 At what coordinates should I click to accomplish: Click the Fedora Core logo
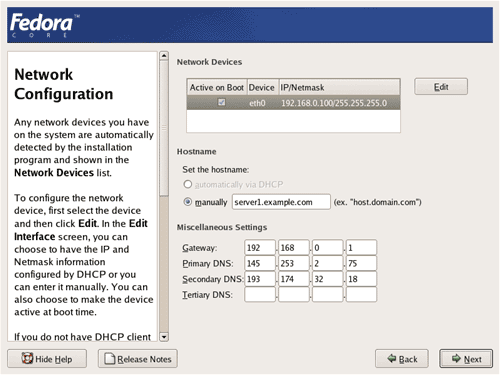click(x=45, y=25)
